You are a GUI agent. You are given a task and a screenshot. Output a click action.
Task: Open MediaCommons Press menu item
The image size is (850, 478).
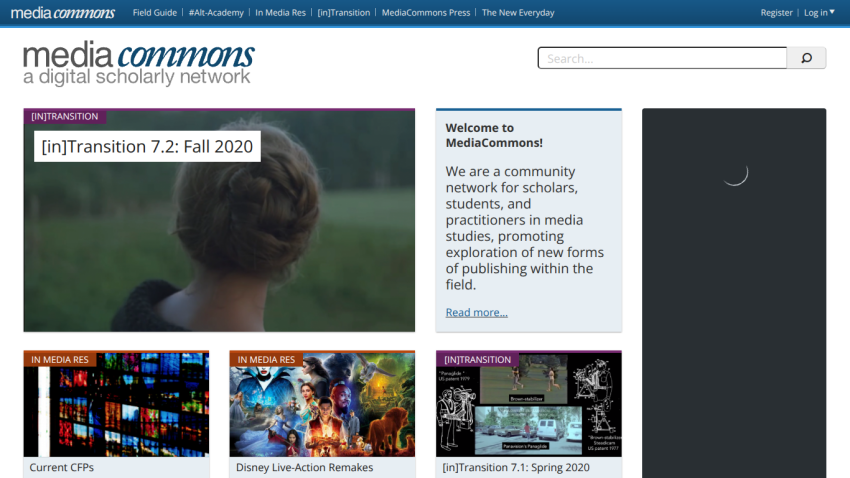pos(426,12)
